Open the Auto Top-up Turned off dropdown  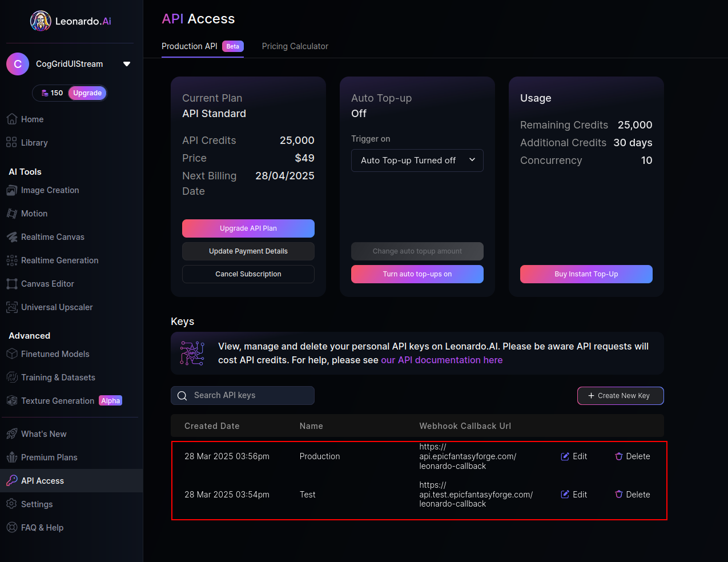[x=417, y=160]
